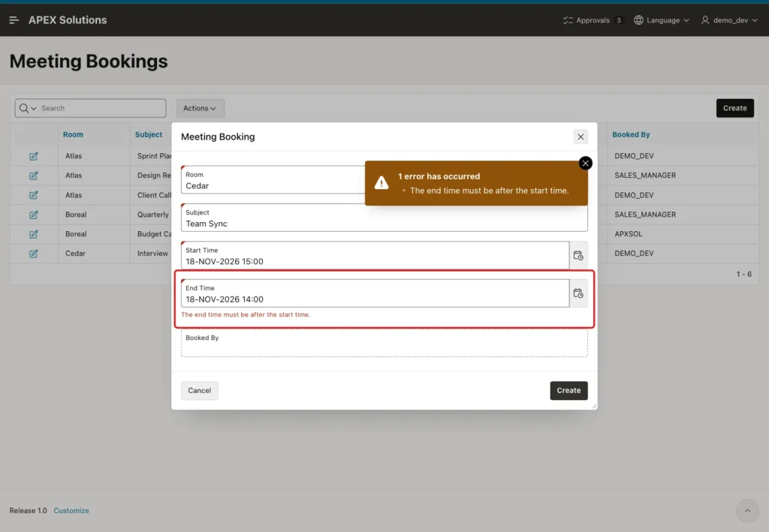The image size is (769, 532).
Task: Open the Actions menu
Action: tap(200, 108)
